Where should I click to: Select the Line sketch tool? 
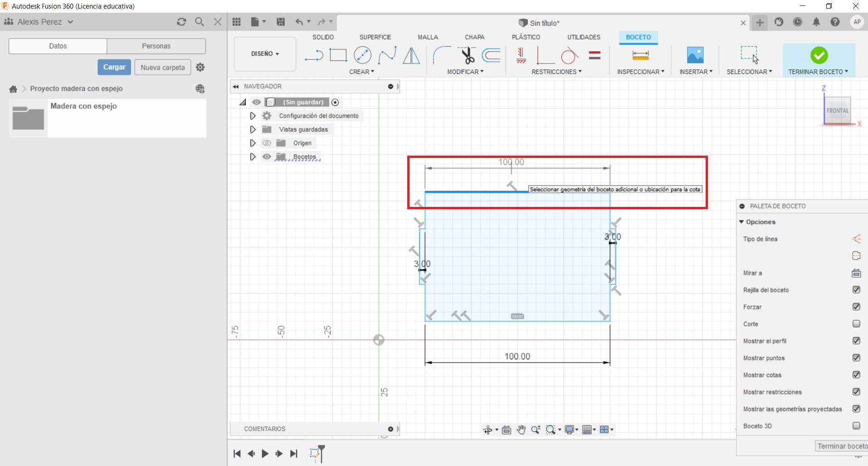click(x=314, y=56)
